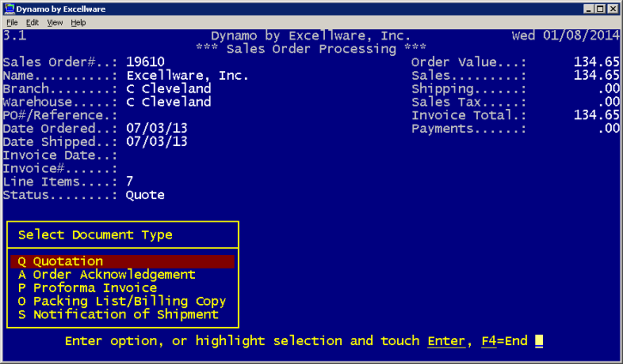Click the PO#/Reference label
Image resolution: width=623 pixels, height=364 pixels.
pos(60,115)
